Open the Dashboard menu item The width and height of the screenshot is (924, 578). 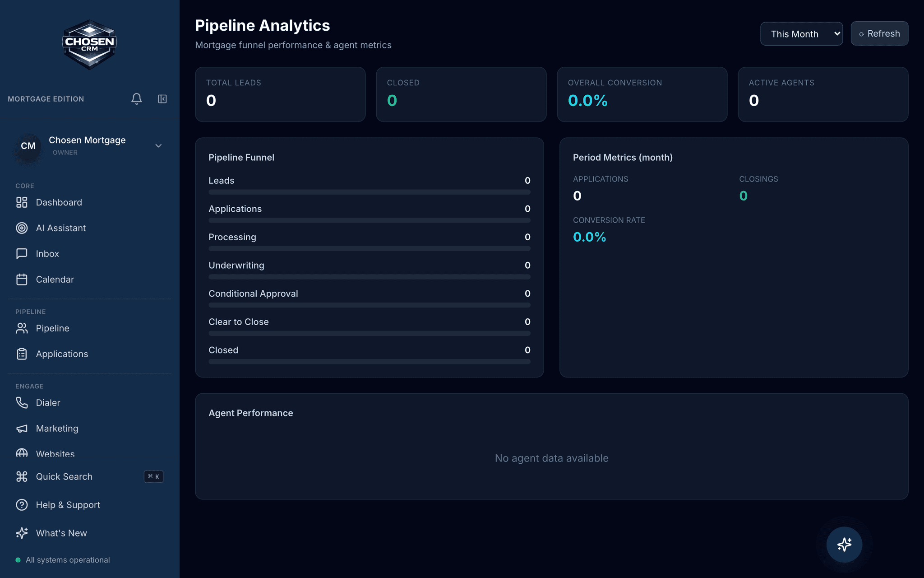coord(89,202)
